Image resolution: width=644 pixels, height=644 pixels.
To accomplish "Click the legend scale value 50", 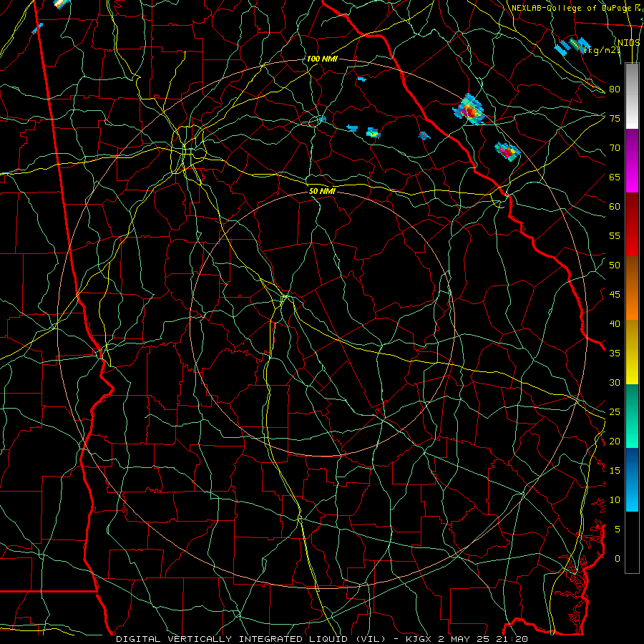I will tap(615, 265).
